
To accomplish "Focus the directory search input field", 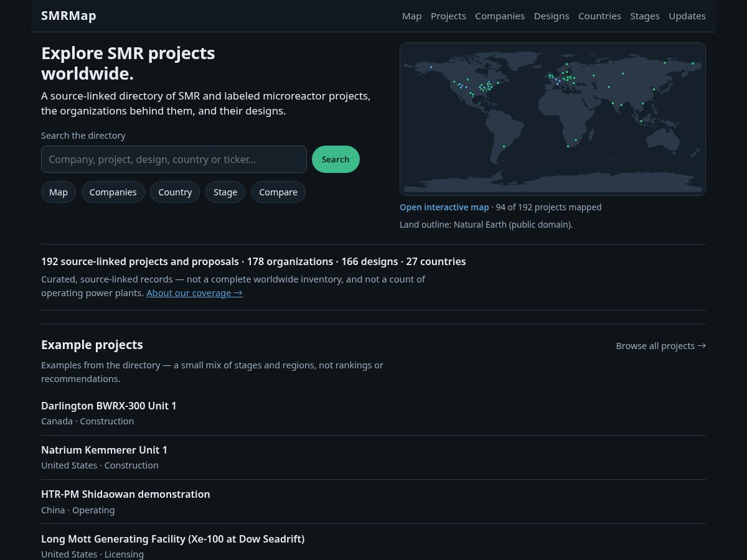I will tap(174, 159).
